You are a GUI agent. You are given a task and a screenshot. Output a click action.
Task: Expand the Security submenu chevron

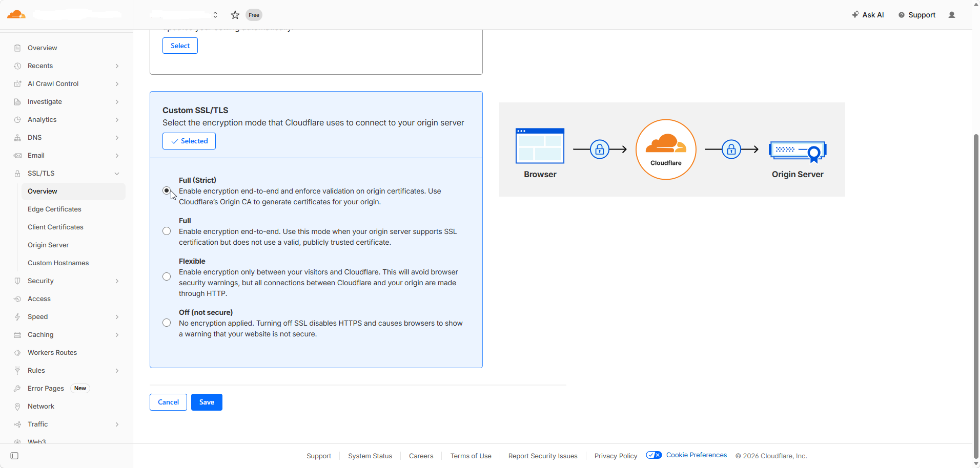click(117, 281)
